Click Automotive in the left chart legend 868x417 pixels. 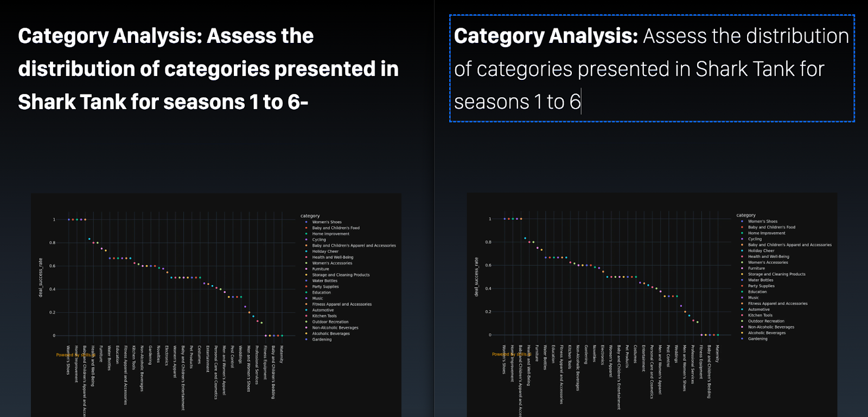[323, 310]
